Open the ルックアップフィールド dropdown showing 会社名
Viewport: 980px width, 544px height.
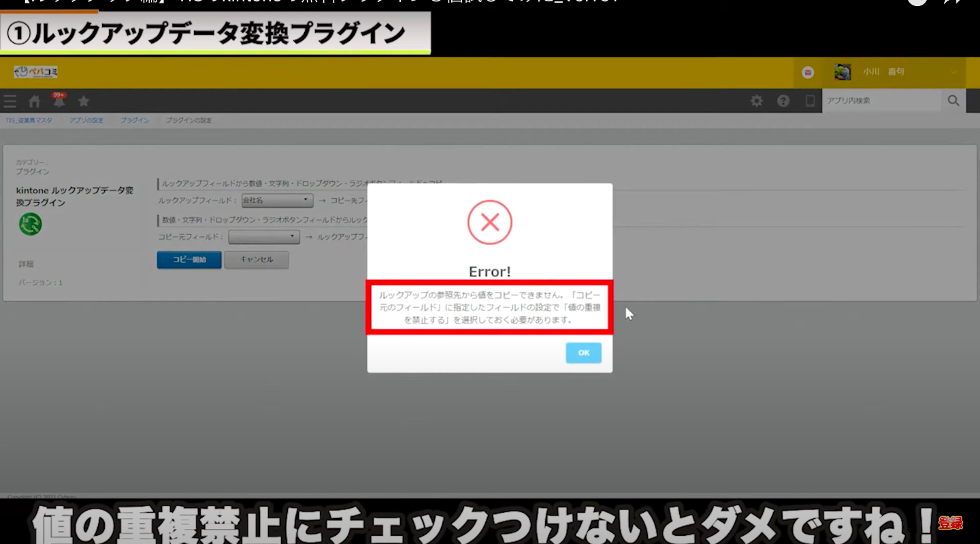[277, 201]
